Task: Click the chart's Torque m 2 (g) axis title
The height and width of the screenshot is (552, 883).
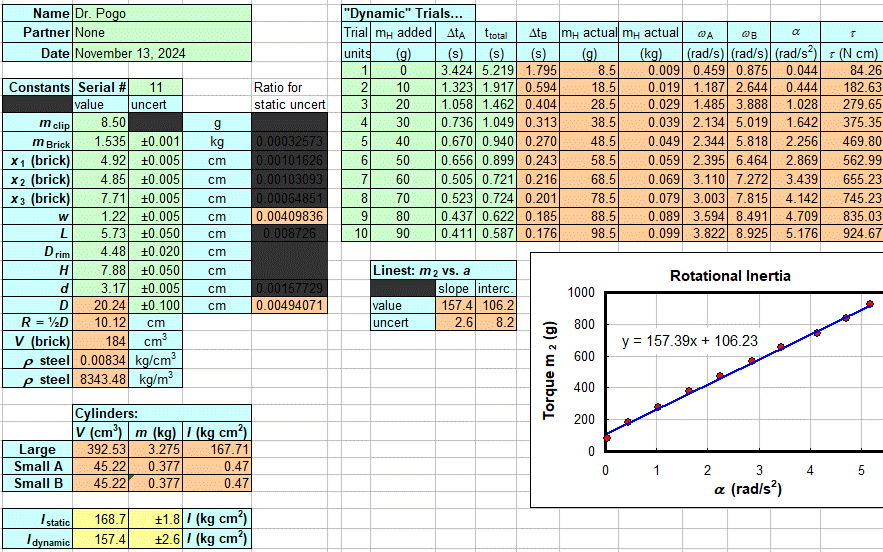Action: (x=549, y=372)
